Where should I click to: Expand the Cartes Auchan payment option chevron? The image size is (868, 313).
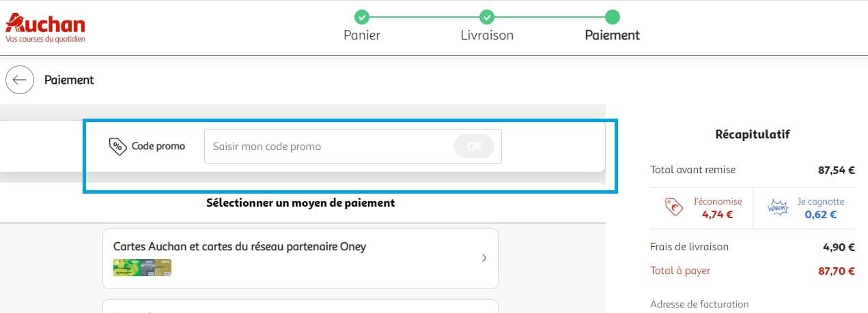tap(484, 258)
